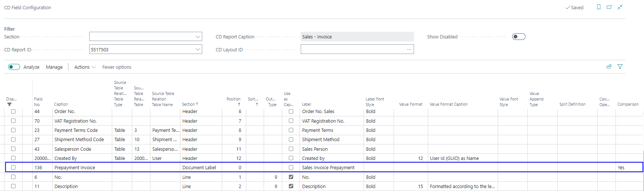
Task: Open page in new window icon
Action: pos(609,7)
